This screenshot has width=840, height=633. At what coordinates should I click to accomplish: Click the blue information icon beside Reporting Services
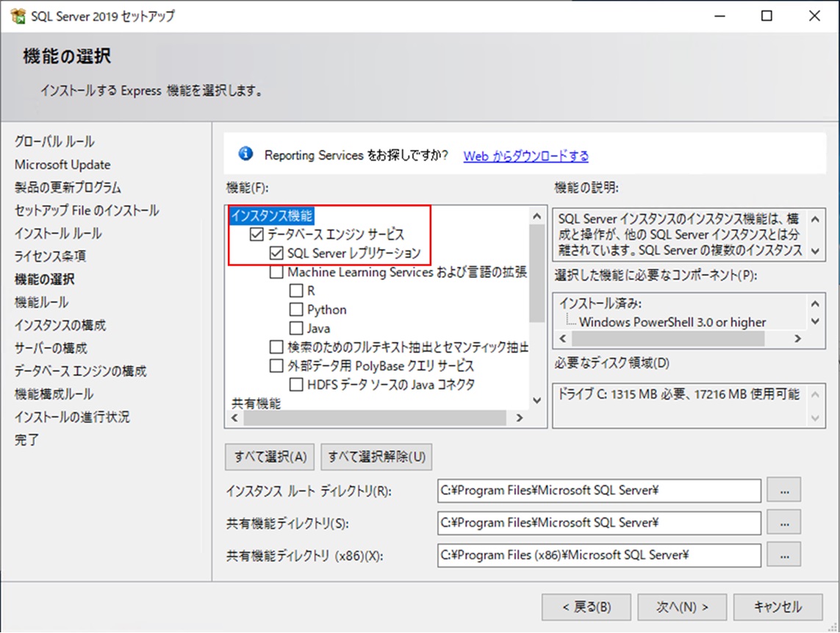pos(246,154)
